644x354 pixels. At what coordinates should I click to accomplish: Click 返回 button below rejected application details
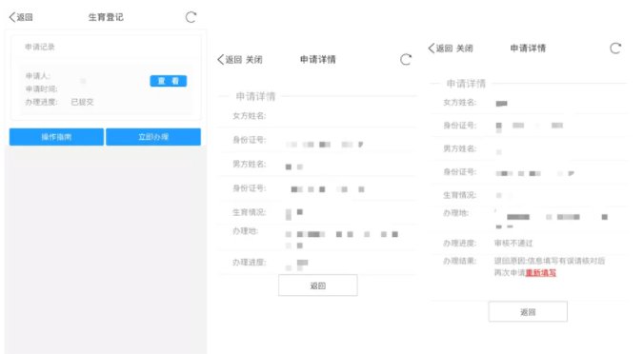tap(528, 312)
